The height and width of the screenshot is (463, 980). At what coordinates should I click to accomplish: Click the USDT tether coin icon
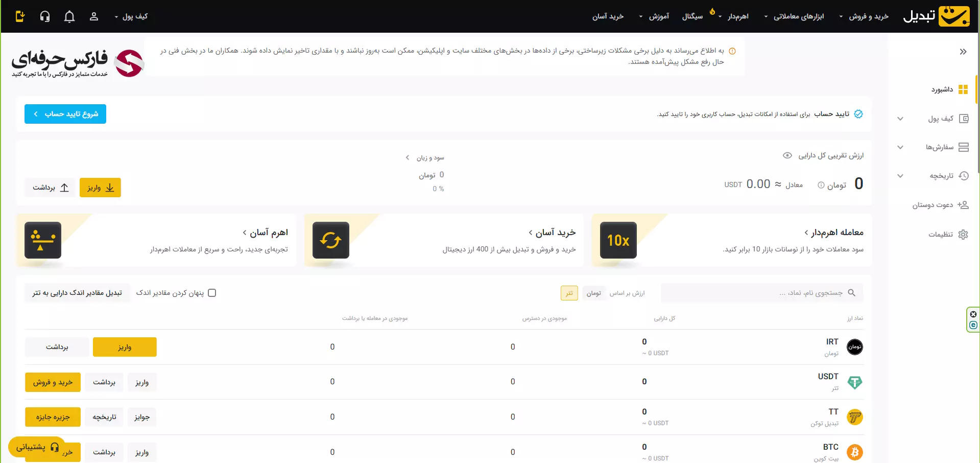click(x=855, y=382)
